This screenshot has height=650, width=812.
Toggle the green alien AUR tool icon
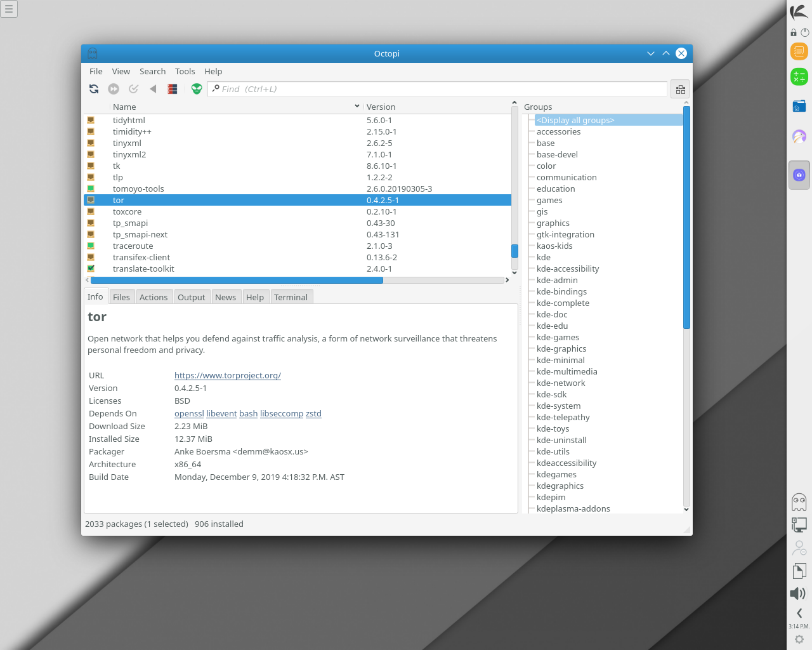pyautogui.click(x=197, y=89)
